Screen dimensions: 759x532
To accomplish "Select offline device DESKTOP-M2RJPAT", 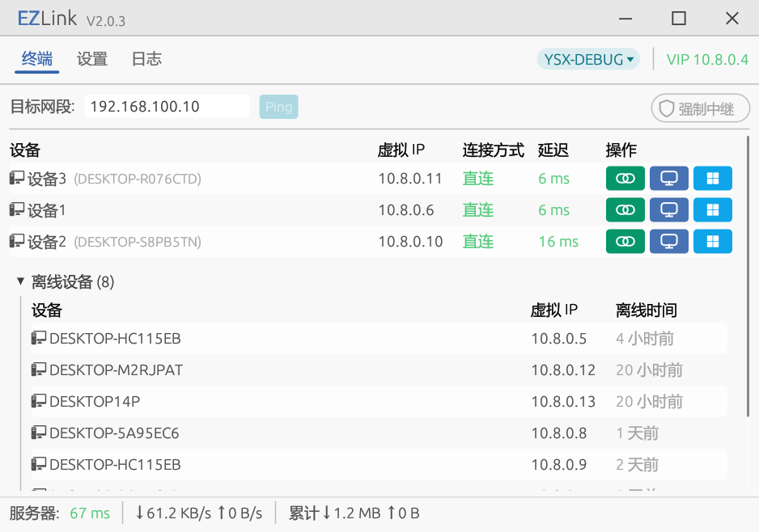I will [x=117, y=370].
